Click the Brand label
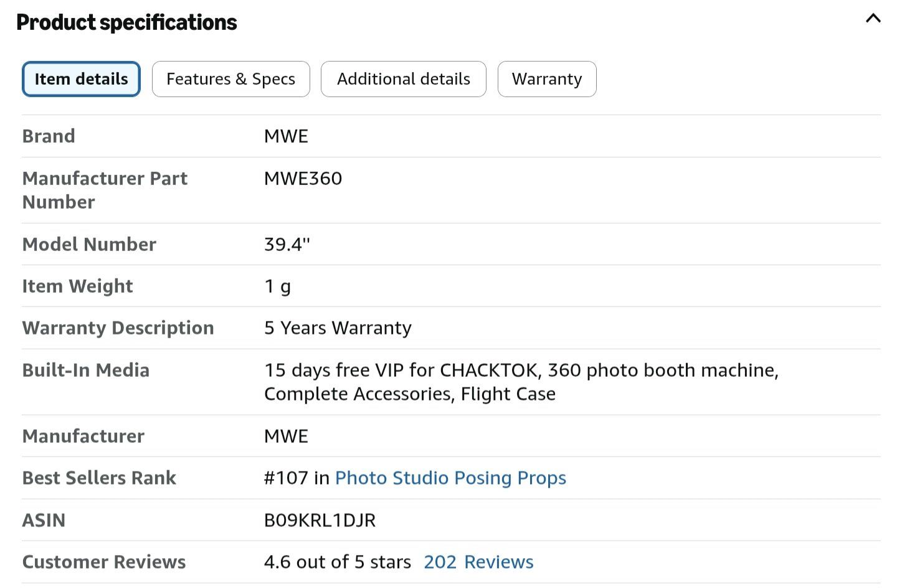Image resolution: width=897 pixels, height=588 pixels. (49, 136)
